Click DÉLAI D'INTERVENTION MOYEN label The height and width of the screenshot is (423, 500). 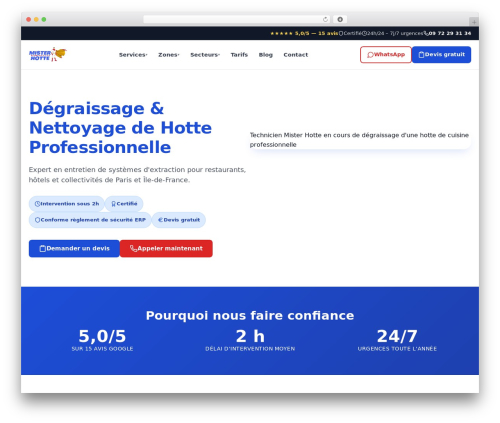[x=250, y=349]
